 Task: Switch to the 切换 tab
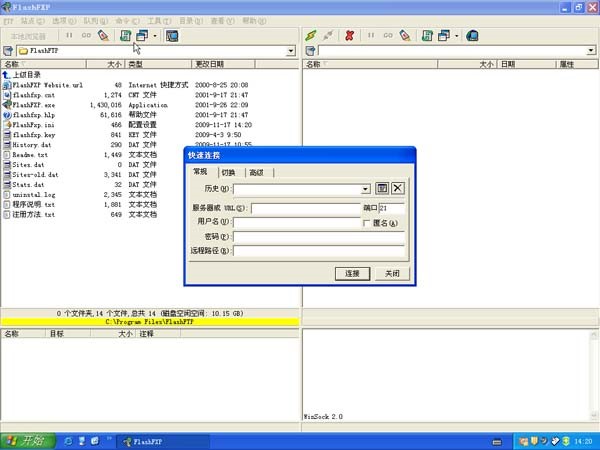tap(229, 172)
